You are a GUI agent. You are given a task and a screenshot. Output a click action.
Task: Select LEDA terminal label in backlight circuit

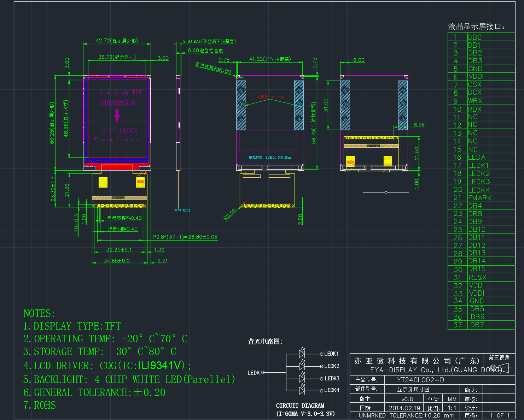[x=254, y=373]
